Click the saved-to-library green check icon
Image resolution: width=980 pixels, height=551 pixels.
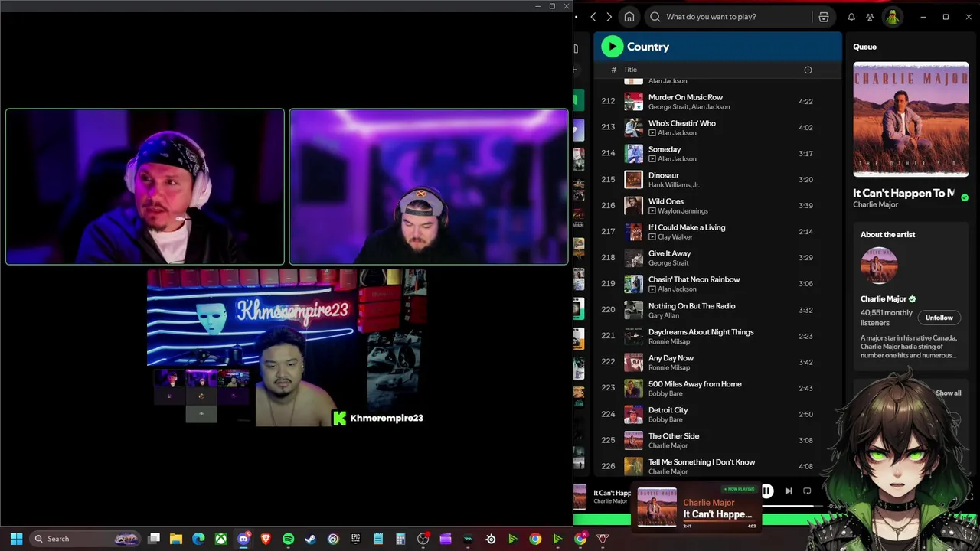[x=965, y=197]
